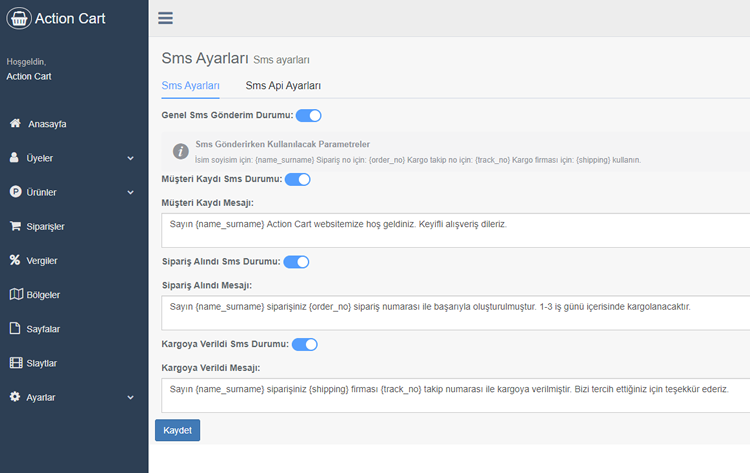The height and width of the screenshot is (473, 750).
Task: Click the Kaydet save button
Action: click(x=177, y=430)
